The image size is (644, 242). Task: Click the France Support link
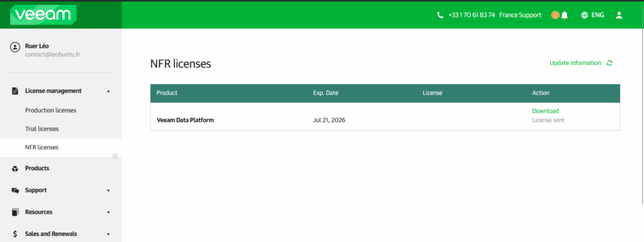[x=520, y=15]
